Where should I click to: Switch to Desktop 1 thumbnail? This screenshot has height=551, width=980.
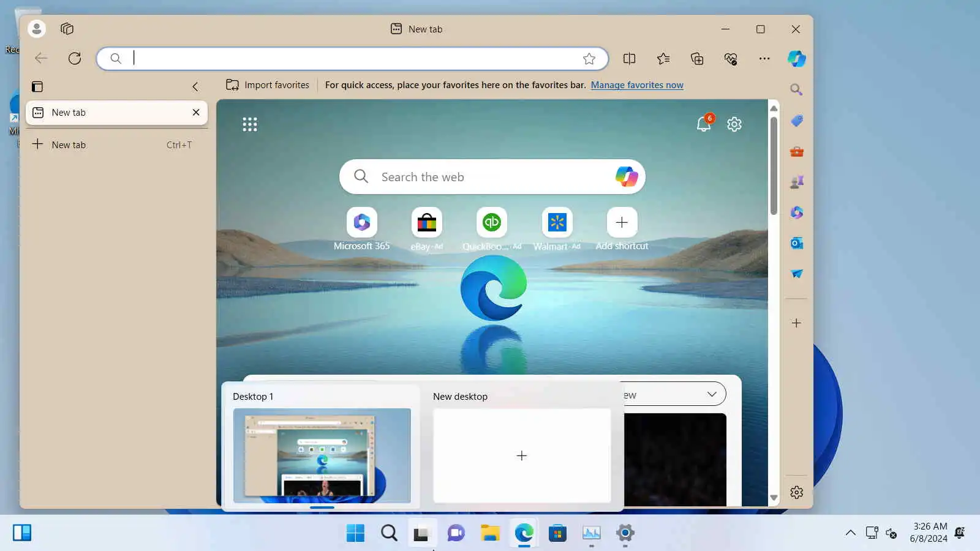pyautogui.click(x=322, y=455)
